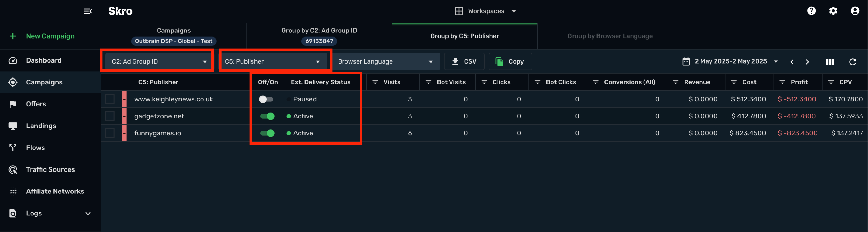Turn off the gadgetzone.net publisher toggle
This screenshot has width=868, height=232.
[x=267, y=116]
